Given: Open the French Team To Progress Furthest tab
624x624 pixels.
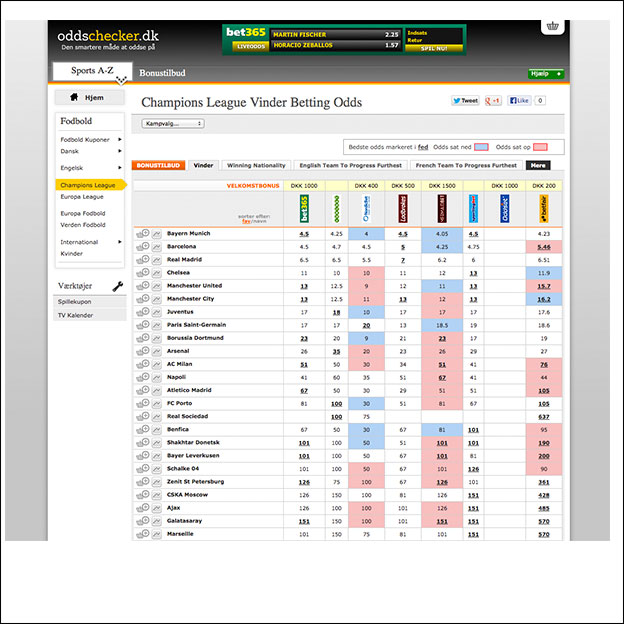Looking at the screenshot, I should click(466, 165).
